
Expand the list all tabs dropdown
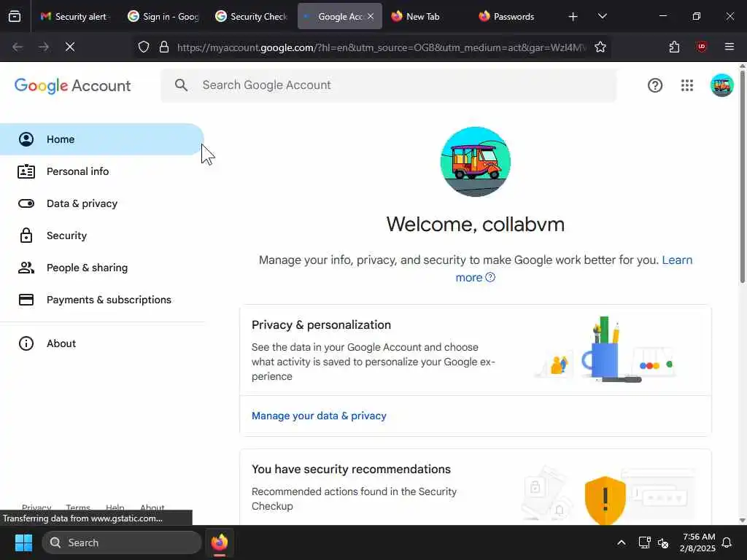602,16
